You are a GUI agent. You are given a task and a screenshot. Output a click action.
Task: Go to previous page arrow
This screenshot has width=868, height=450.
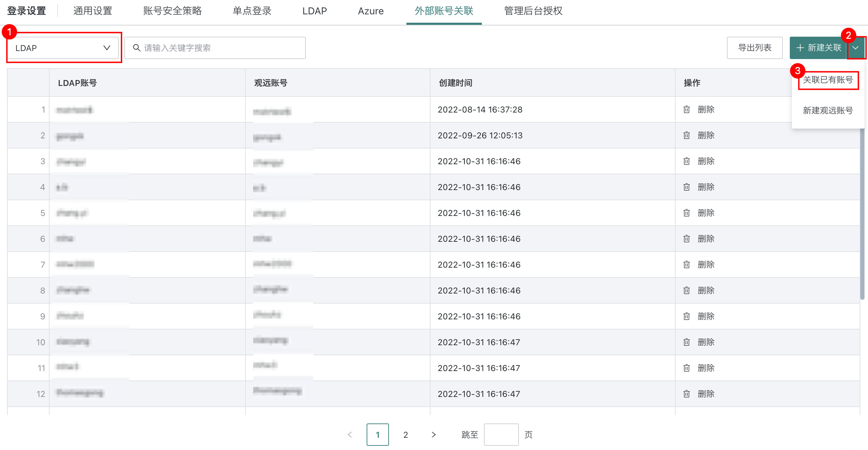(350, 435)
